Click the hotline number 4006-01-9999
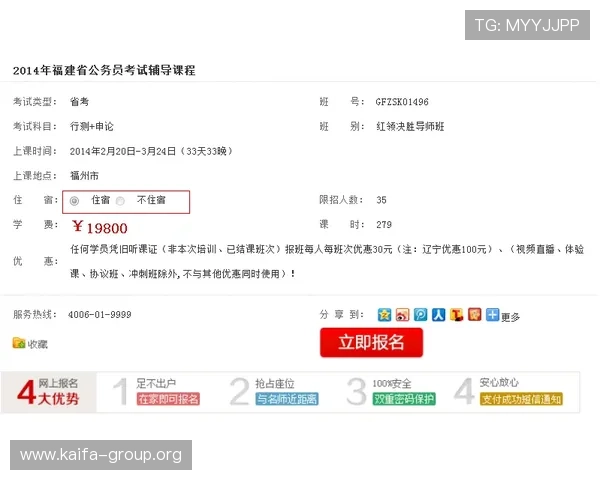The width and height of the screenshot is (600, 480). click(99, 315)
